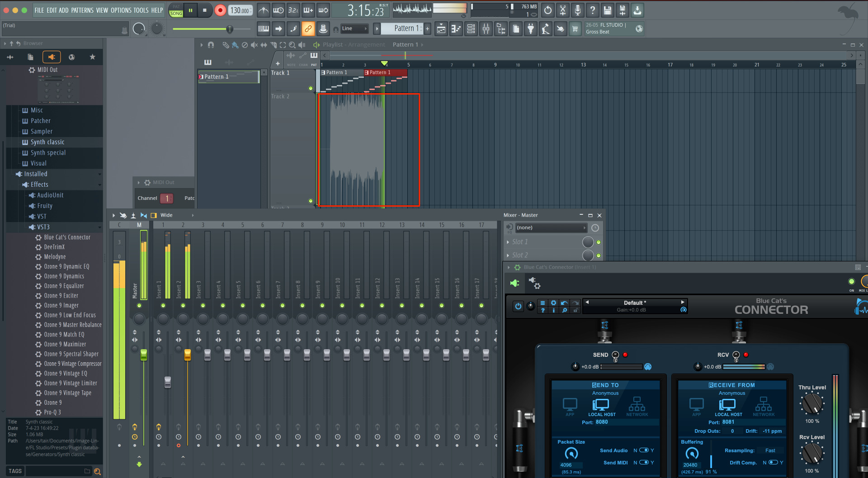Toggle Connector plugin bypass power button
868x478 pixels.
click(518, 306)
